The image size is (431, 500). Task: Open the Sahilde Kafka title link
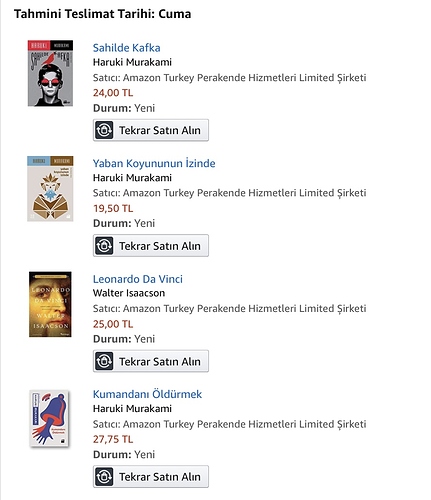(x=126, y=48)
